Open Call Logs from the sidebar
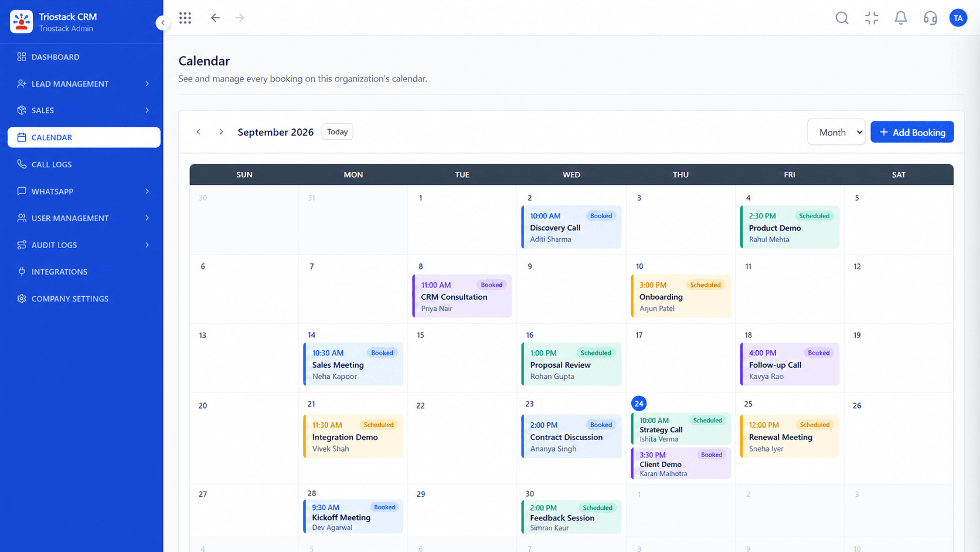 [x=84, y=164]
